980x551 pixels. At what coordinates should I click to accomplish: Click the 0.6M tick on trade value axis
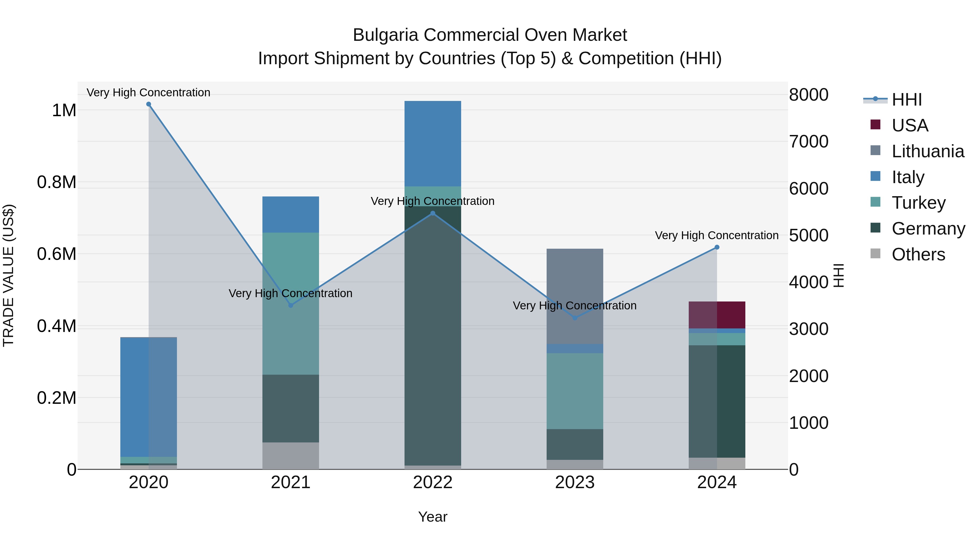click(57, 254)
